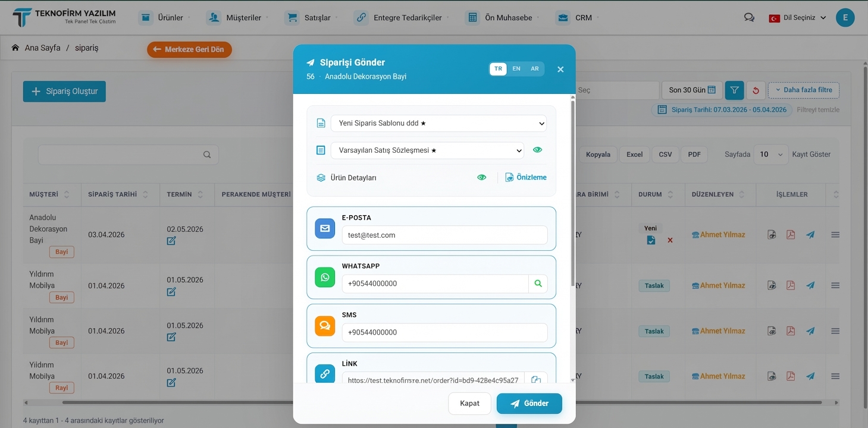This screenshot has height=428, width=868.
Task: Click the date edit icon under 02.05.2026
Action: [x=171, y=241]
